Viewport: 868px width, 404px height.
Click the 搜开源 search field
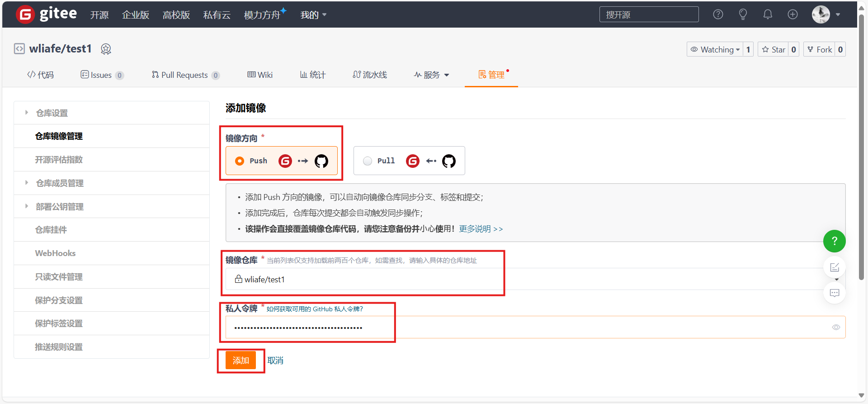649,14
